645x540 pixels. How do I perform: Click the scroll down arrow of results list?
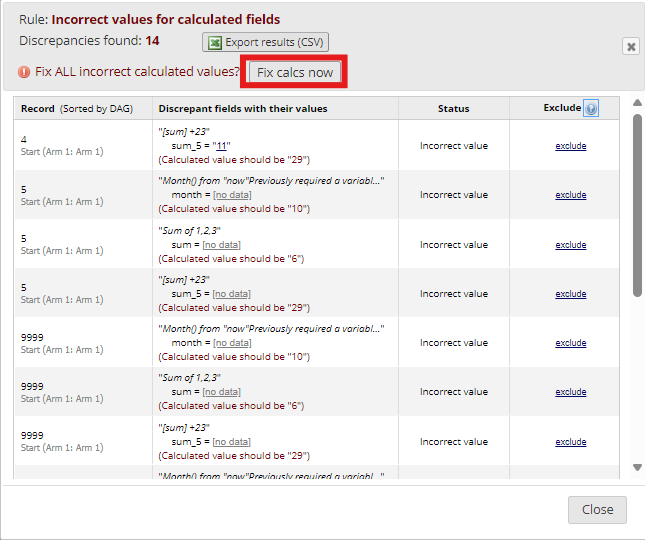637,468
